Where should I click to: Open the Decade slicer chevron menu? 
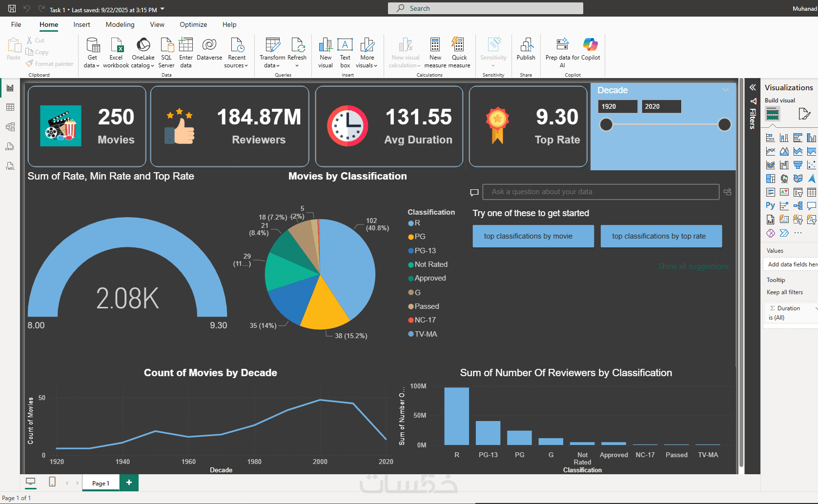(726, 90)
